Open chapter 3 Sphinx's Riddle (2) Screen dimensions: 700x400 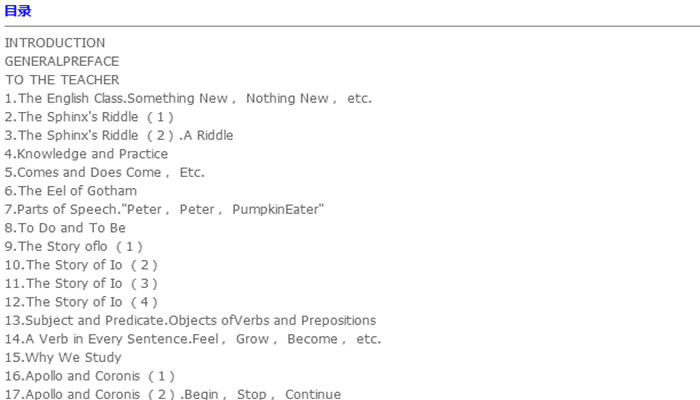click(119, 135)
